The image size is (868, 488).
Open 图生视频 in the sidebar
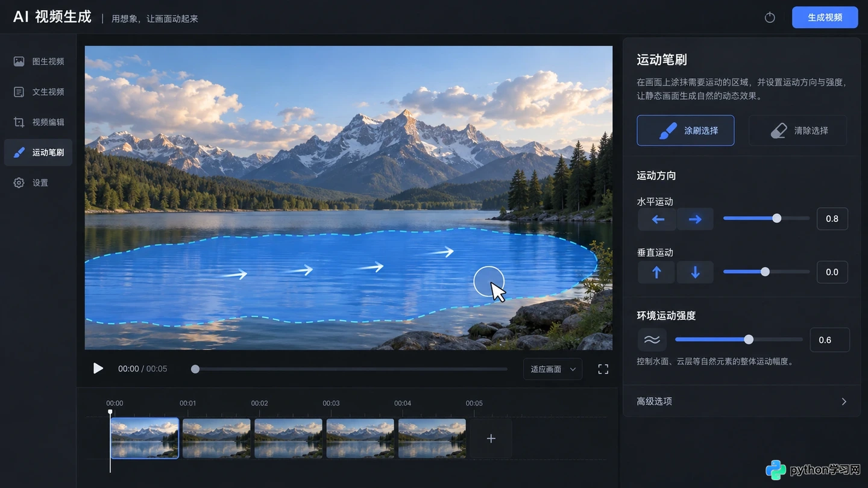[39, 61]
